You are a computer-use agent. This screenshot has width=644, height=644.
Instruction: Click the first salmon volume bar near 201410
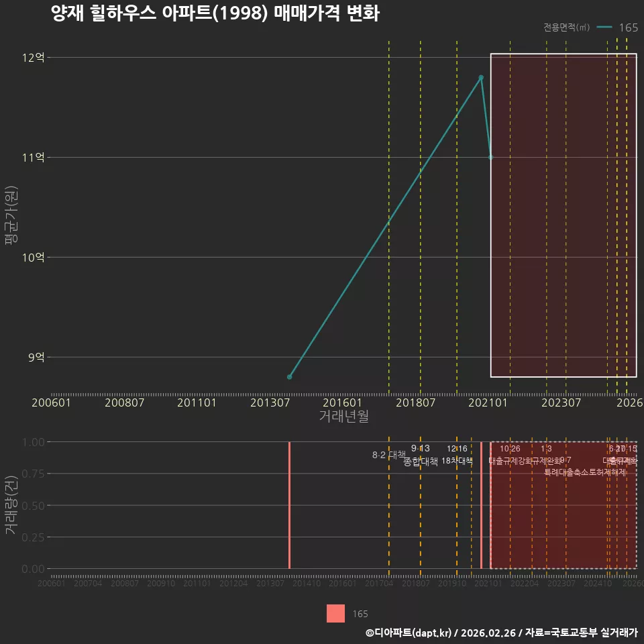coord(290,505)
